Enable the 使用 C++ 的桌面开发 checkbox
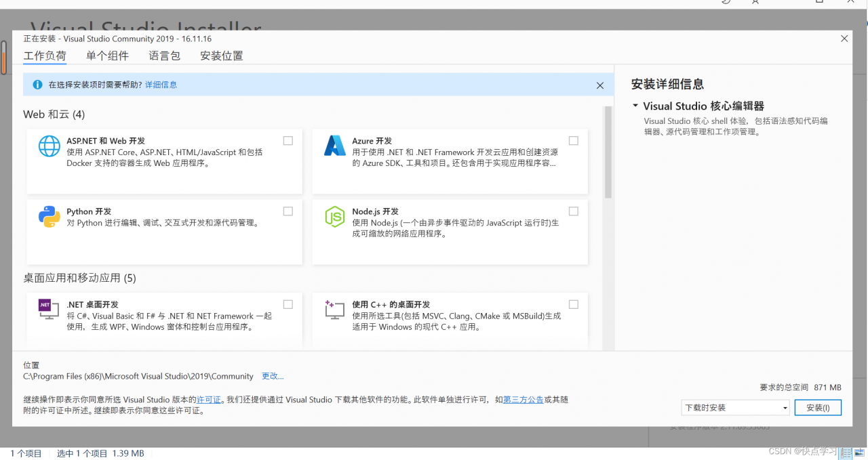868x460 pixels. point(574,304)
